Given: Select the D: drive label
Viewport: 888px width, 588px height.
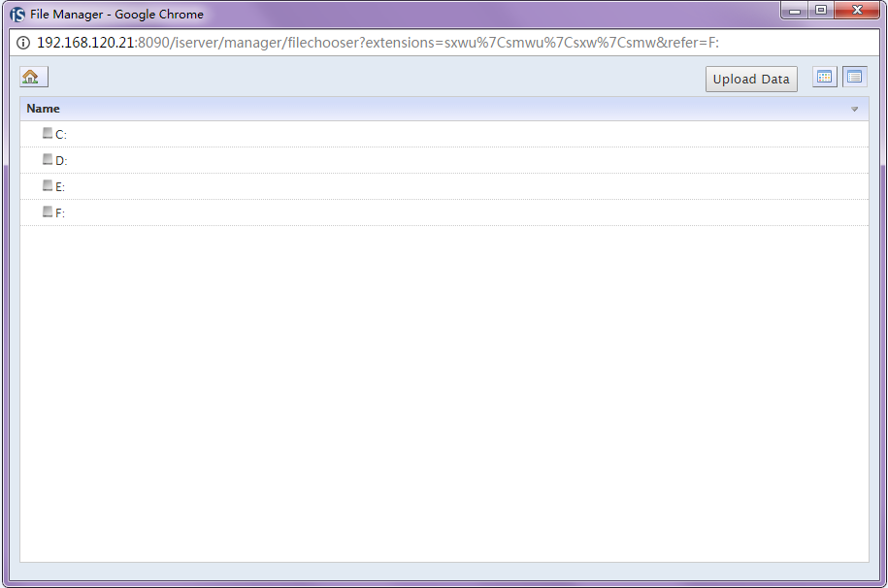Looking at the screenshot, I should click(61, 161).
